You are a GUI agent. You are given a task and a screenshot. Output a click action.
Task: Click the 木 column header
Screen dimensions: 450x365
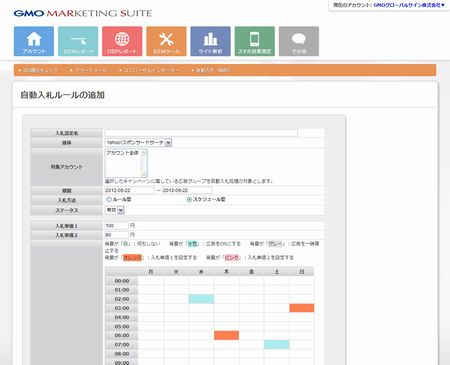click(x=226, y=271)
